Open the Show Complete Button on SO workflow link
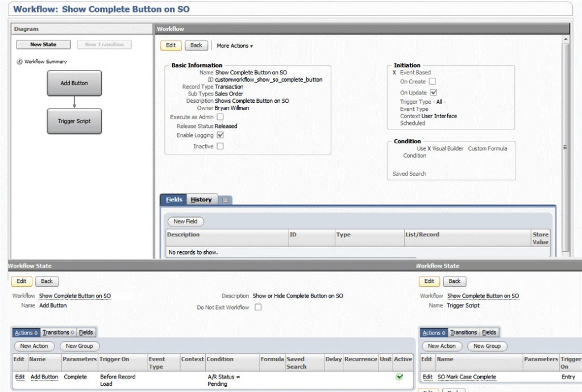Viewport: 582px width, 392px height. click(74, 296)
